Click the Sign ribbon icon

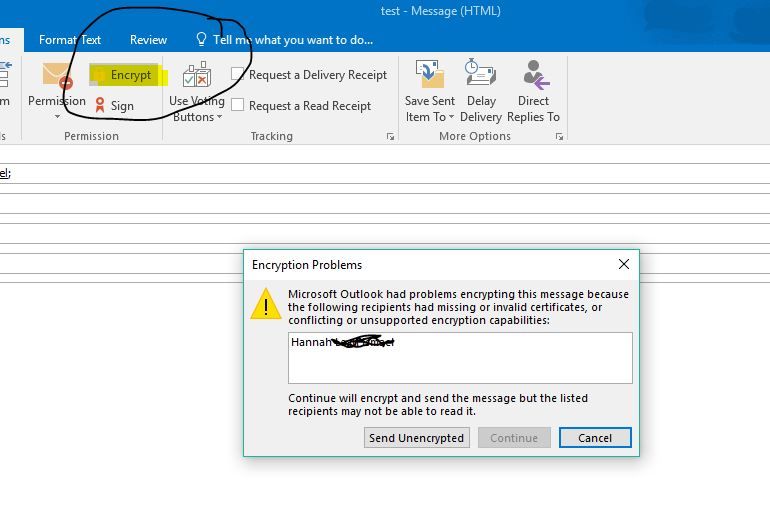point(100,105)
